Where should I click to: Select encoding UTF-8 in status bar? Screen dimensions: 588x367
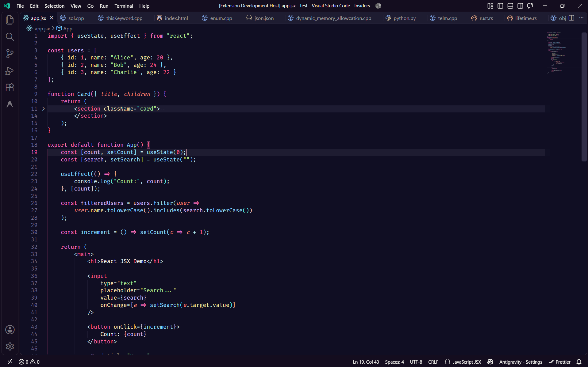coord(416,362)
